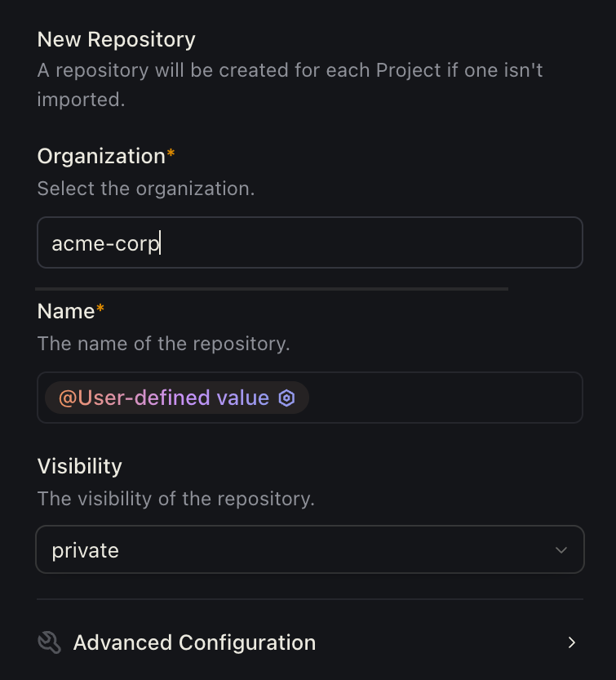The height and width of the screenshot is (680, 616).
Task: Click the required asterisk next to Name
Action: 100,309
